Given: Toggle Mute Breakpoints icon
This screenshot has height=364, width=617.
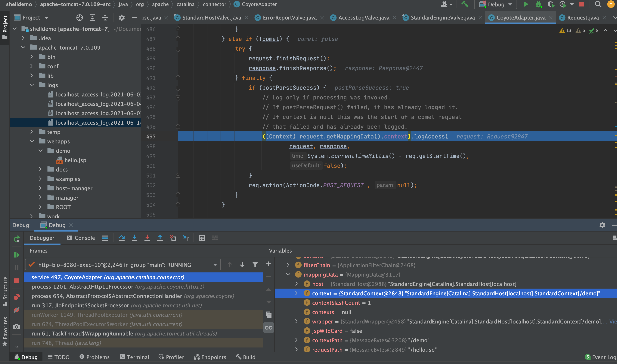Looking at the screenshot, I should [17, 310].
